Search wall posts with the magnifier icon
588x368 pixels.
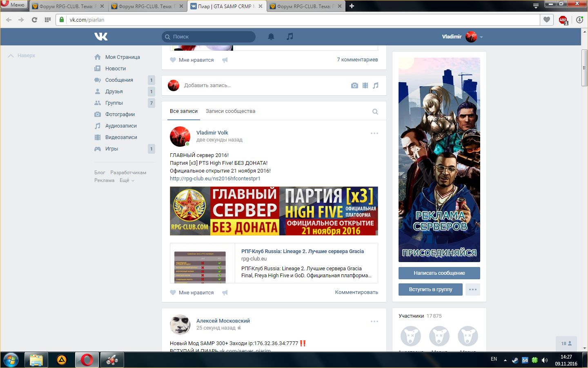click(375, 112)
